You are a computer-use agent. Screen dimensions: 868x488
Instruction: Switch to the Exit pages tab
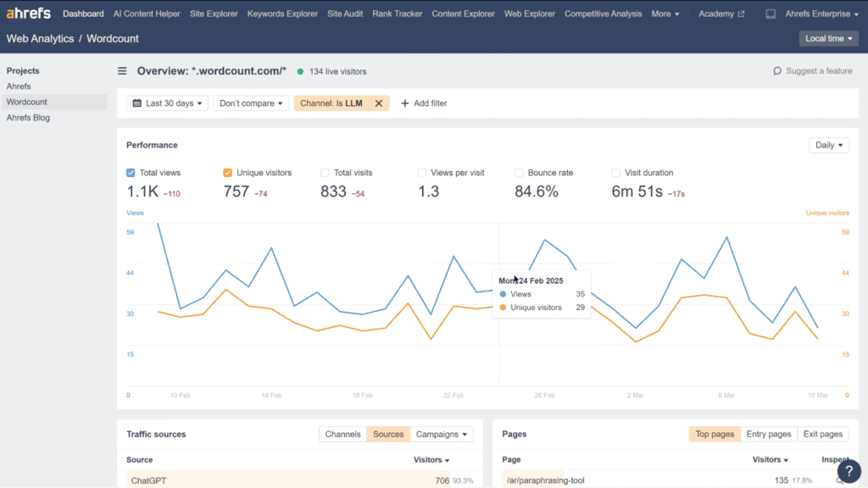click(822, 435)
